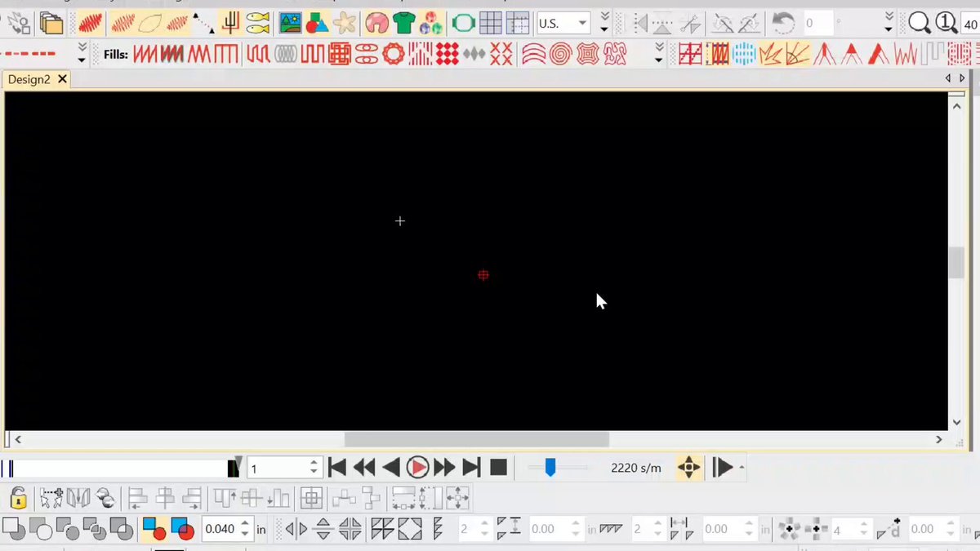980x551 pixels.
Task: Zoom to 1:1 actual size
Action: [947, 23]
